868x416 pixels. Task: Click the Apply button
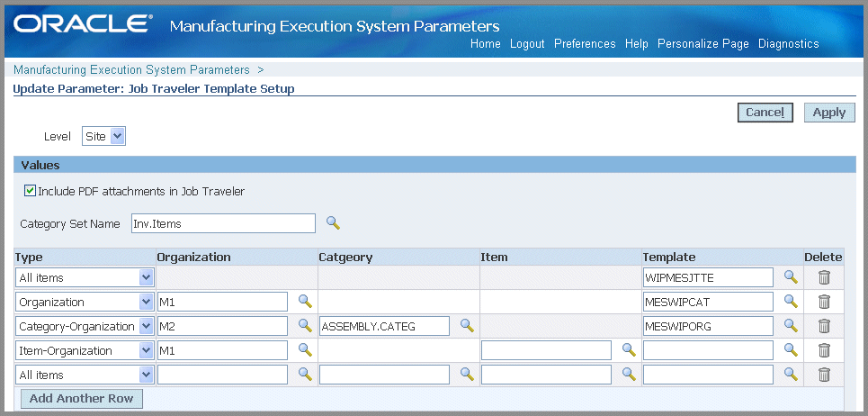(x=829, y=113)
